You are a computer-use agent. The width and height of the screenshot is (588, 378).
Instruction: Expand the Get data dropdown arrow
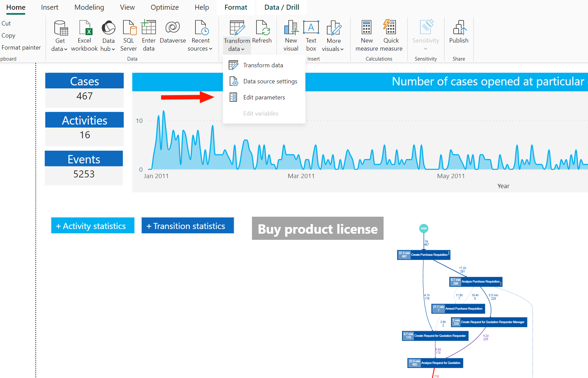coord(66,49)
